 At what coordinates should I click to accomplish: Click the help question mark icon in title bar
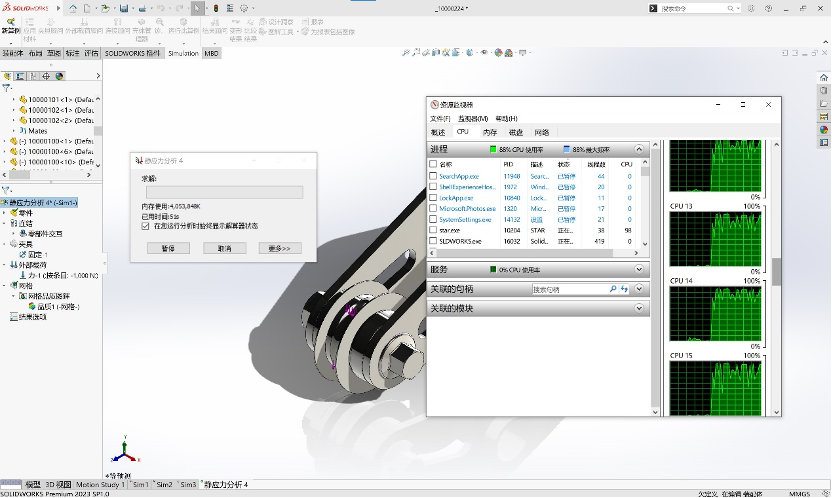point(768,8)
